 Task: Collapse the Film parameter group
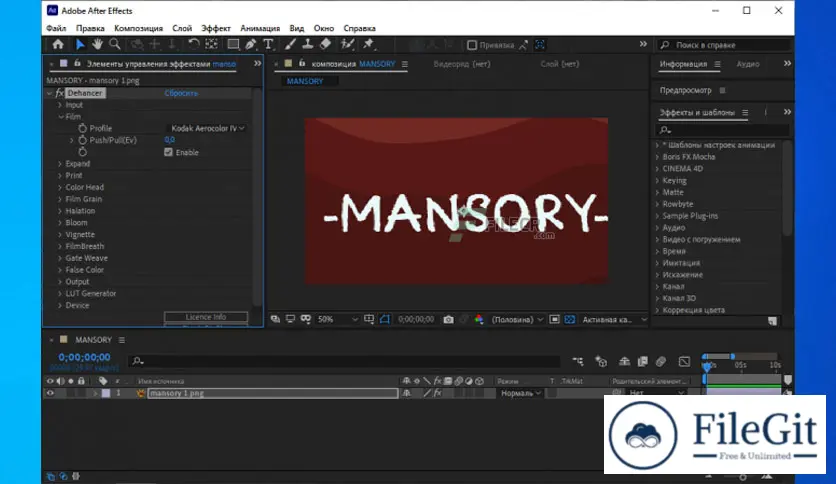coord(61,117)
